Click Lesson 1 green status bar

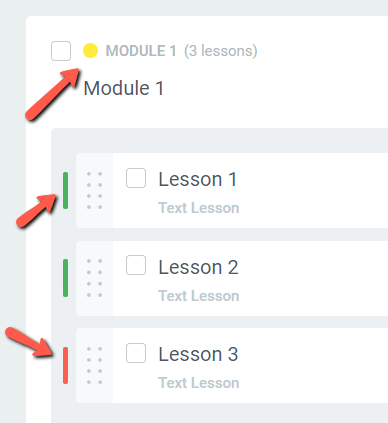pyautogui.click(x=65, y=191)
